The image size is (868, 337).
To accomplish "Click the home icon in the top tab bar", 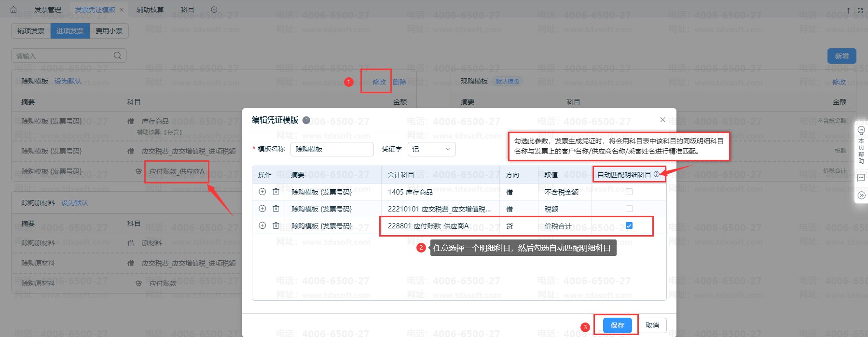I will [x=14, y=10].
